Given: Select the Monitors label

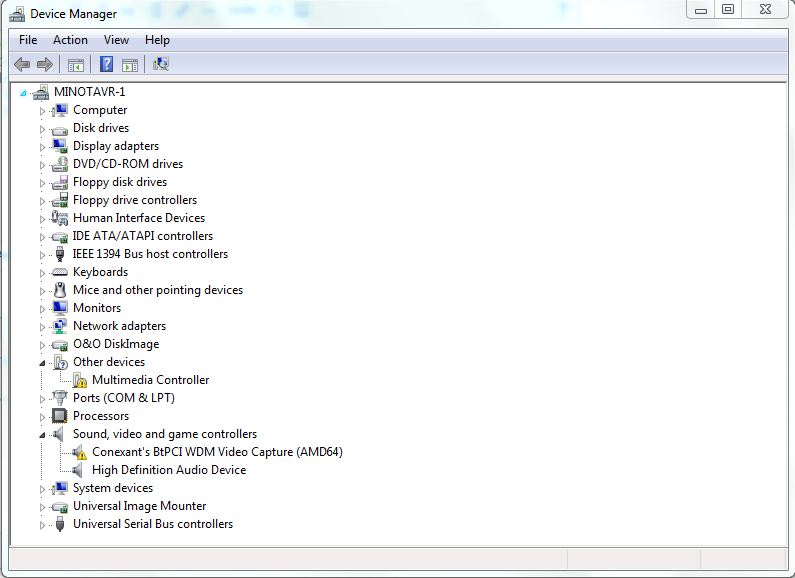Looking at the screenshot, I should [x=97, y=308].
